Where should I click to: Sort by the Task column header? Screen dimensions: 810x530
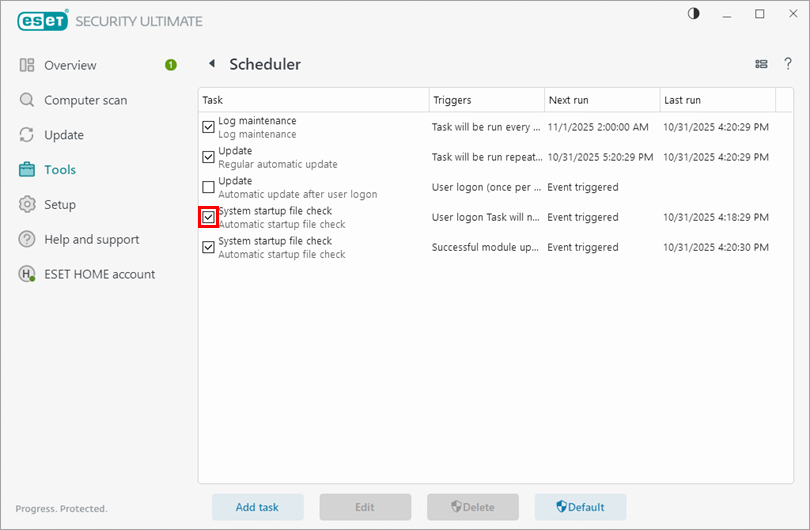click(313, 100)
